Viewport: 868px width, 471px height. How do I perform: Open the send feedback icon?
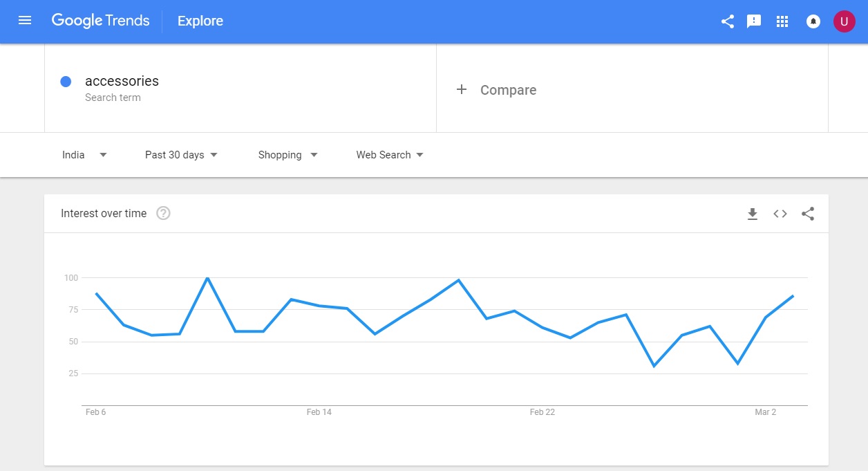754,21
